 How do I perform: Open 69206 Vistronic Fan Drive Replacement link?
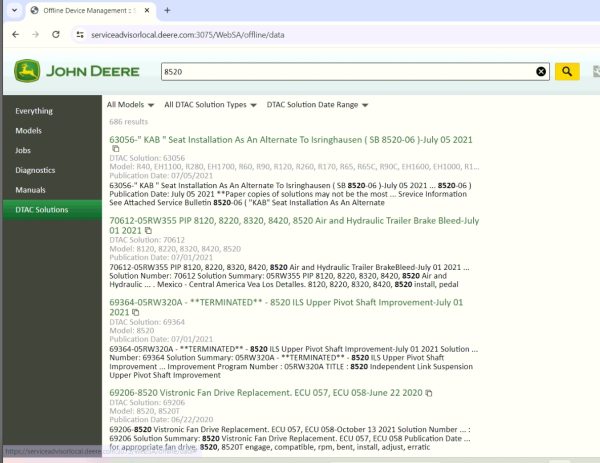[x=266, y=393]
